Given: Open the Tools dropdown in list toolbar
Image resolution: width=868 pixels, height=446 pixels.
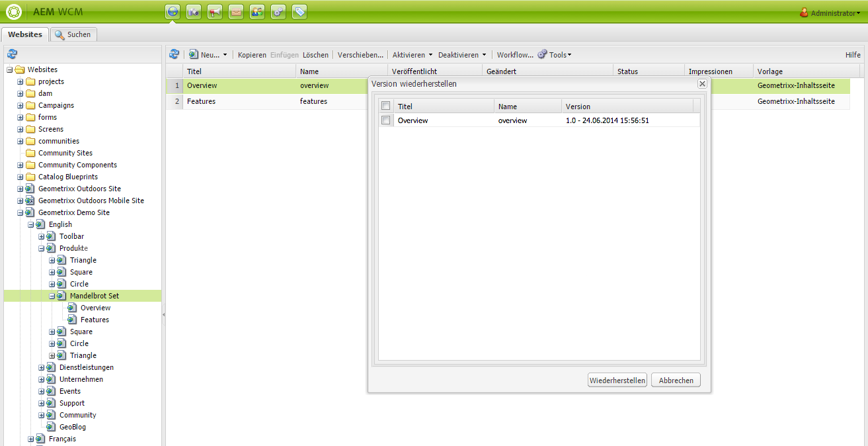Looking at the screenshot, I should pos(560,55).
